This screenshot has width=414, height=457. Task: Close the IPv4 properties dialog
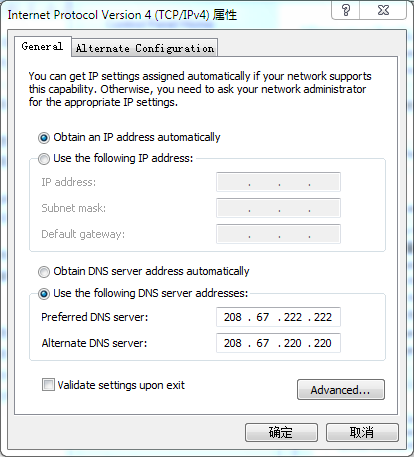[x=383, y=10]
